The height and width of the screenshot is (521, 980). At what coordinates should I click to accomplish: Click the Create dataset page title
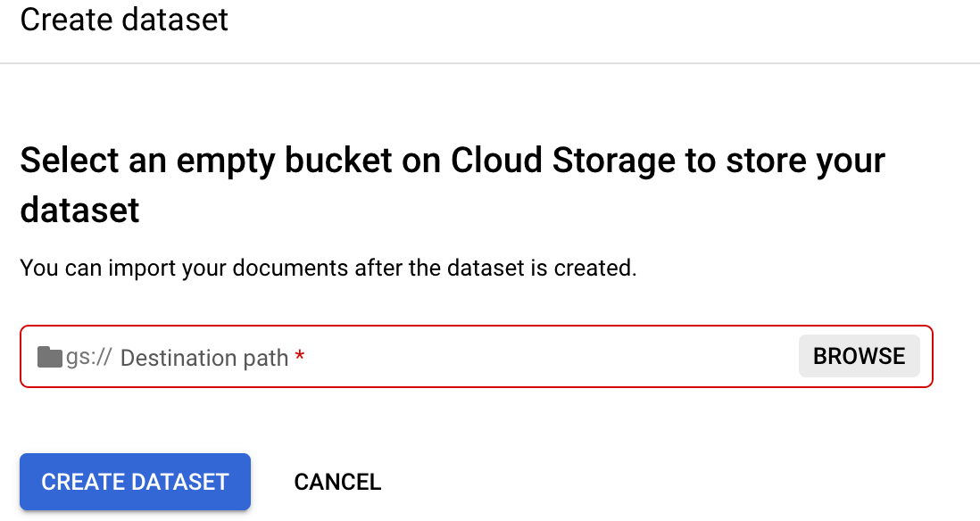click(x=124, y=19)
